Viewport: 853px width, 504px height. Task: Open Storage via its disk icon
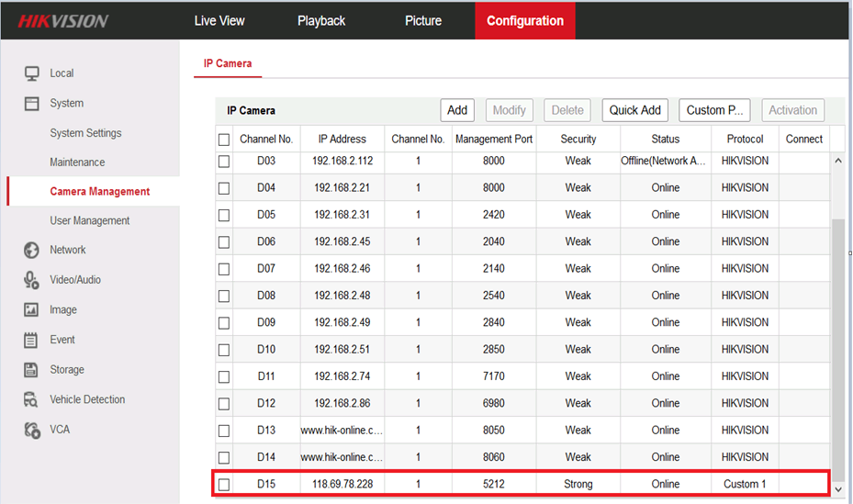click(x=32, y=370)
